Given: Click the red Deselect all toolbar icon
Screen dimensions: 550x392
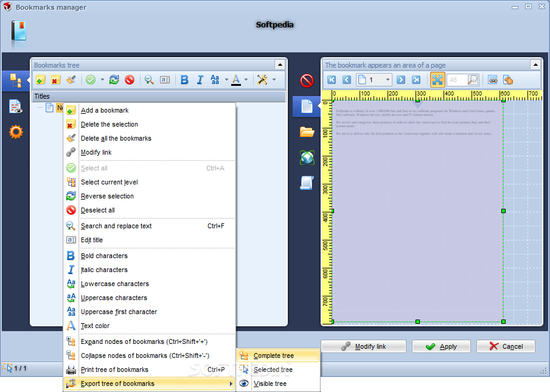Looking at the screenshot, I should 130,80.
